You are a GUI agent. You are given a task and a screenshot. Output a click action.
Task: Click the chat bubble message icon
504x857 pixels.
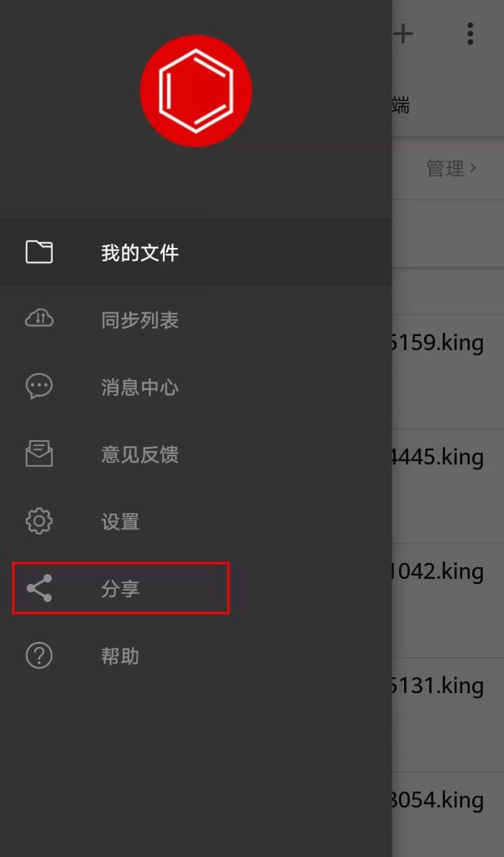39,386
